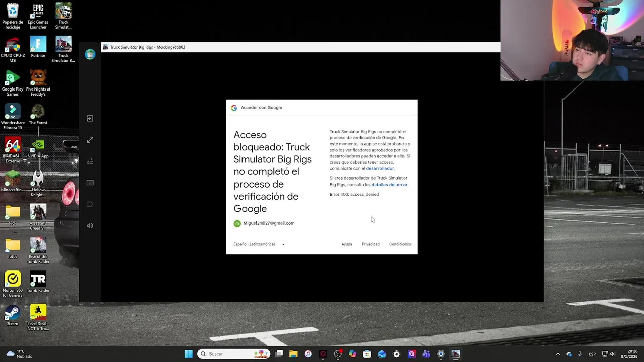The image size is (644, 362).
Task: Open Condiciones link in dialog footer
Action: coord(400,244)
